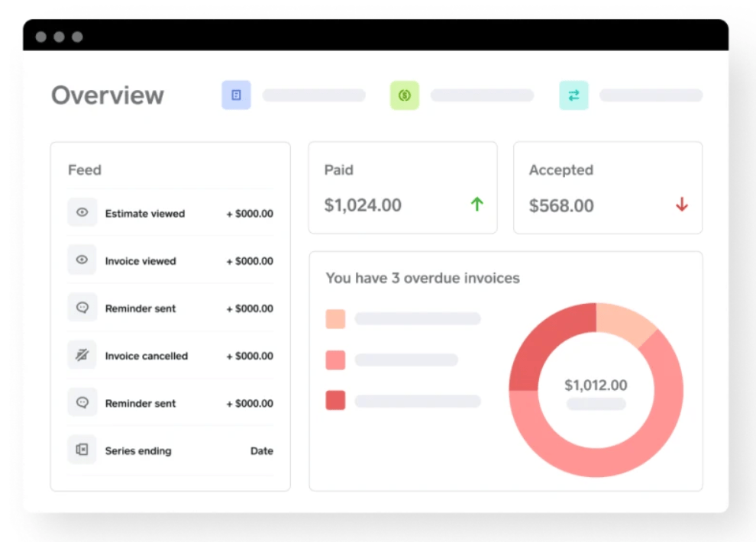Toggle the red down arrow on Accepted card
The width and height of the screenshot is (756, 542).
click(x=682, y=204)
